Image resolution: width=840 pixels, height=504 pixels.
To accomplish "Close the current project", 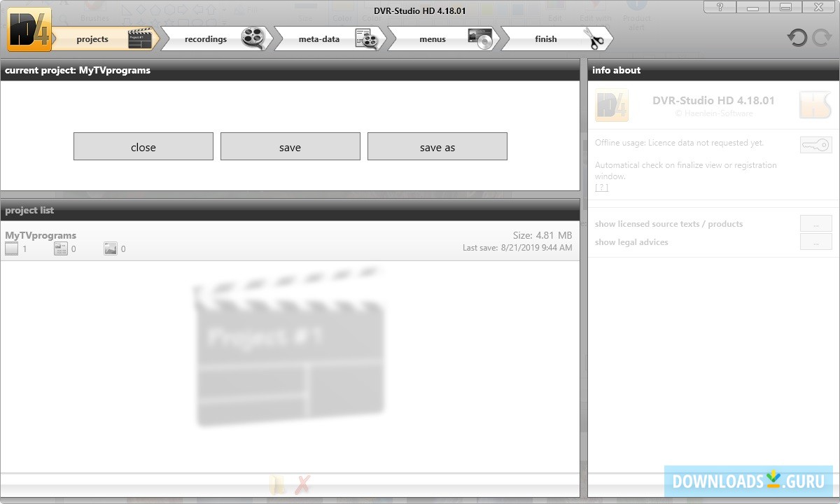I will coord(143,147).
